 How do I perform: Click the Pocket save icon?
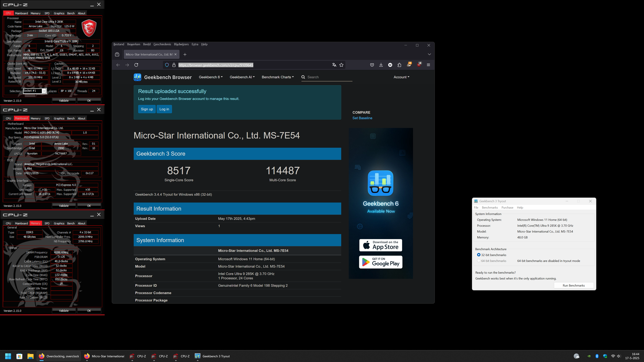point(372,65)
